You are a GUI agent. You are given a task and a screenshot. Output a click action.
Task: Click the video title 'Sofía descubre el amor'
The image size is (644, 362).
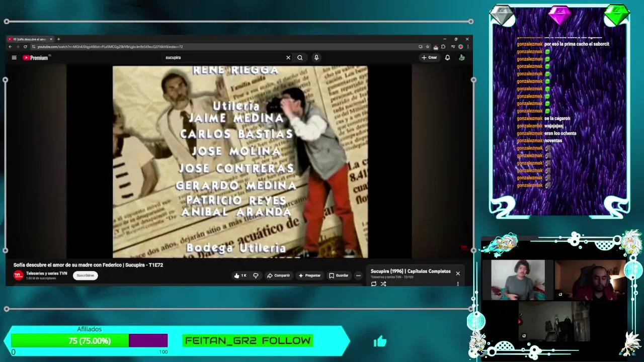[x=88, y=265]
